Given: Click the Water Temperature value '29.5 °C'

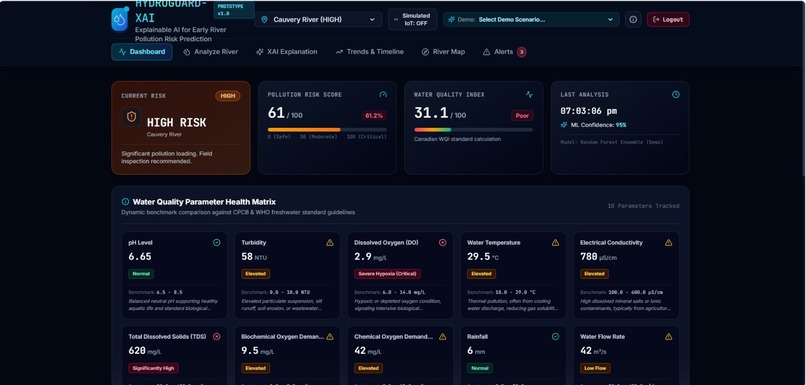Looking at the screenshot, I should (483, 256).
